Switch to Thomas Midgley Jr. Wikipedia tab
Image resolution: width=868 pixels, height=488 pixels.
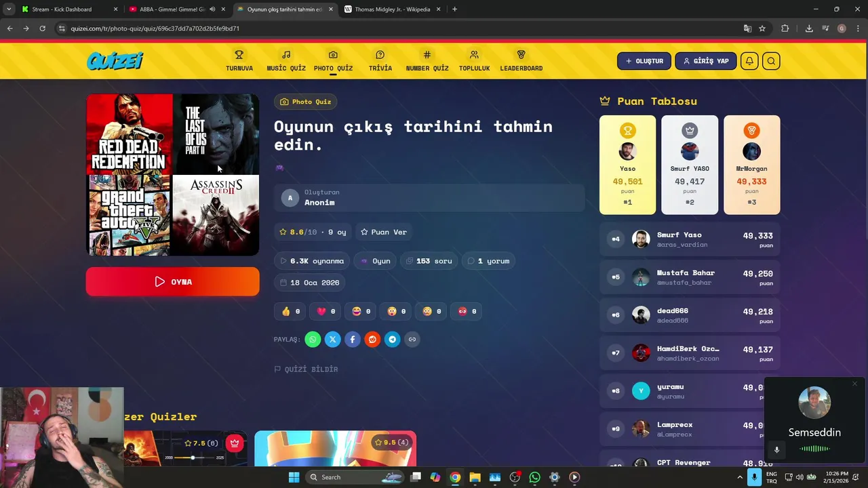pos(393,9)
